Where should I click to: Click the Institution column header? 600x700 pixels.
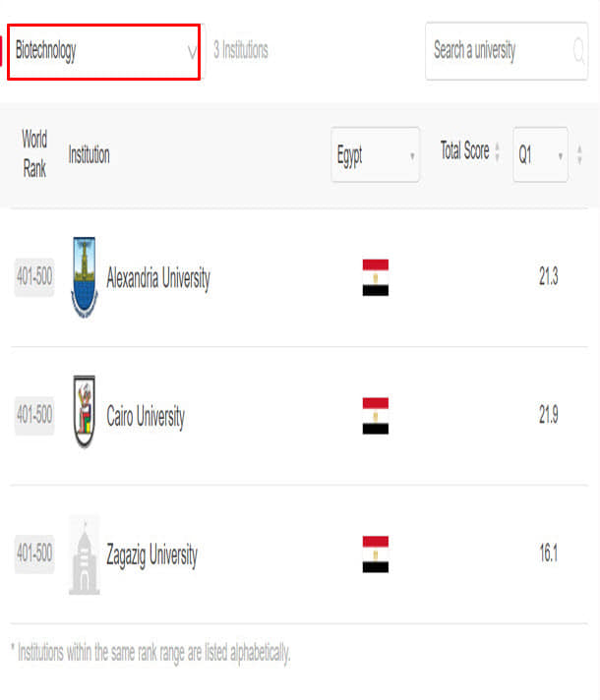click(90, 154)
